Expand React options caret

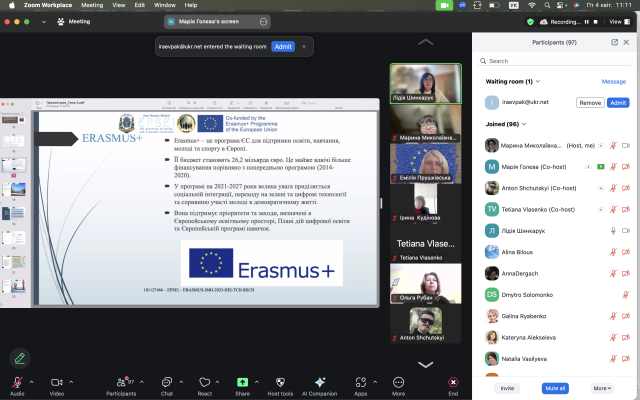pos(218,382)
